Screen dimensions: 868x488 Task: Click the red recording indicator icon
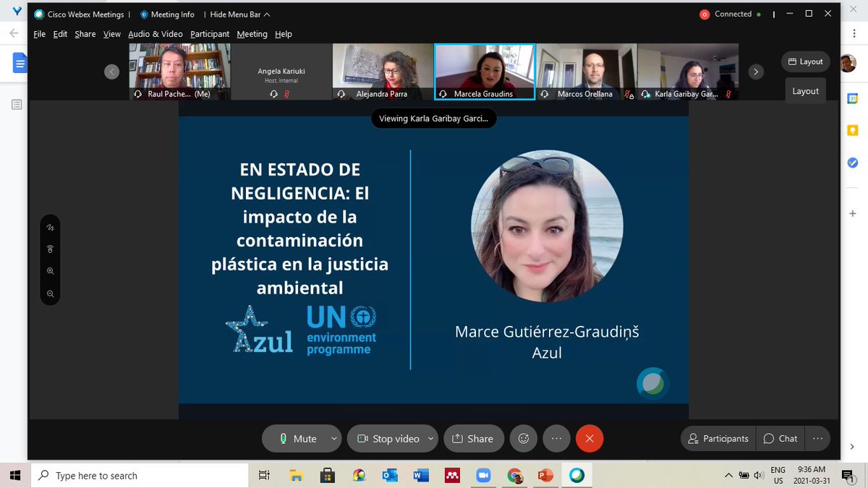[x=705, y=14]
